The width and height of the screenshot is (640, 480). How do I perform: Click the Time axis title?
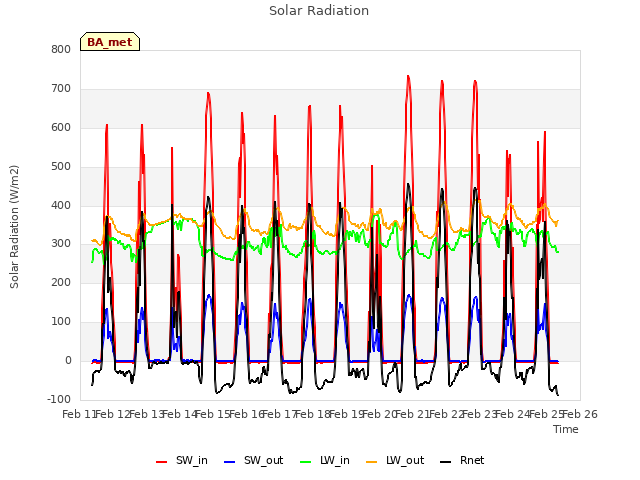click(566, 429)
